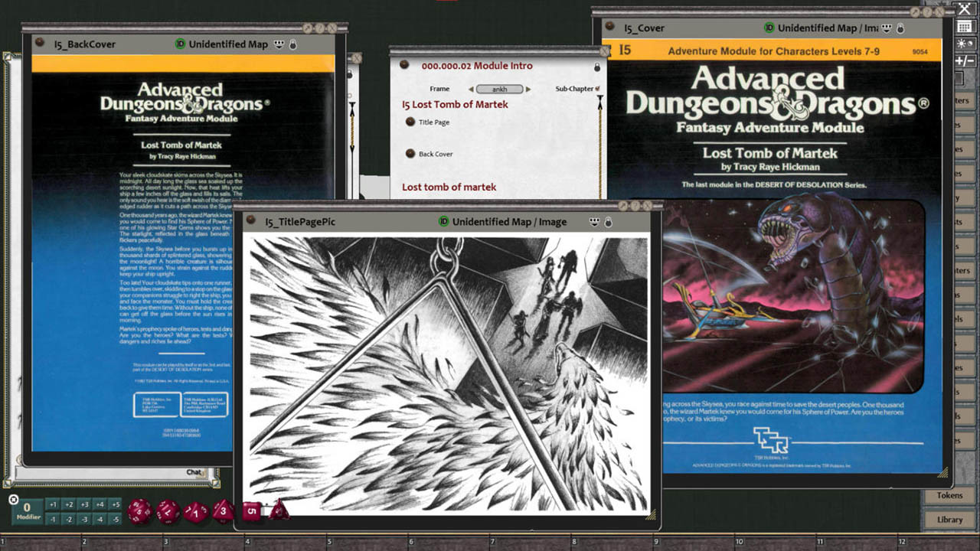
Task: Toggle the lock on I5_Cover window
Action: tap(900, 28)
